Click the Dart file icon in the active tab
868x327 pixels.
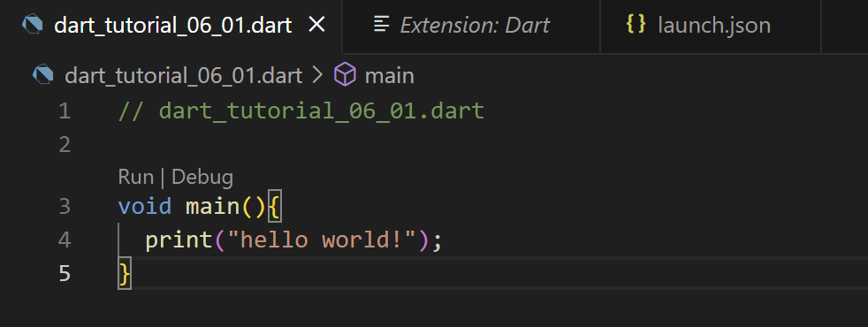[32, 25]
